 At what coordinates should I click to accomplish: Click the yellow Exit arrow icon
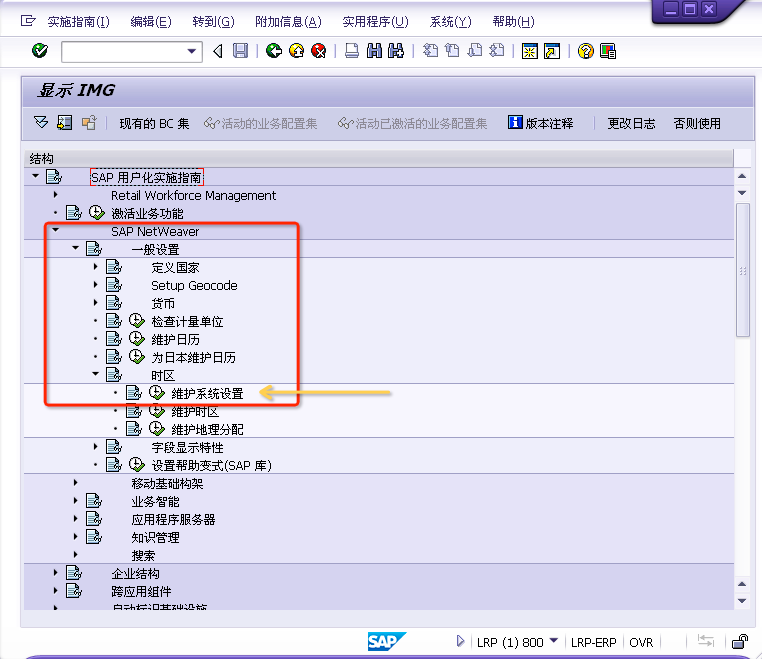296,51
